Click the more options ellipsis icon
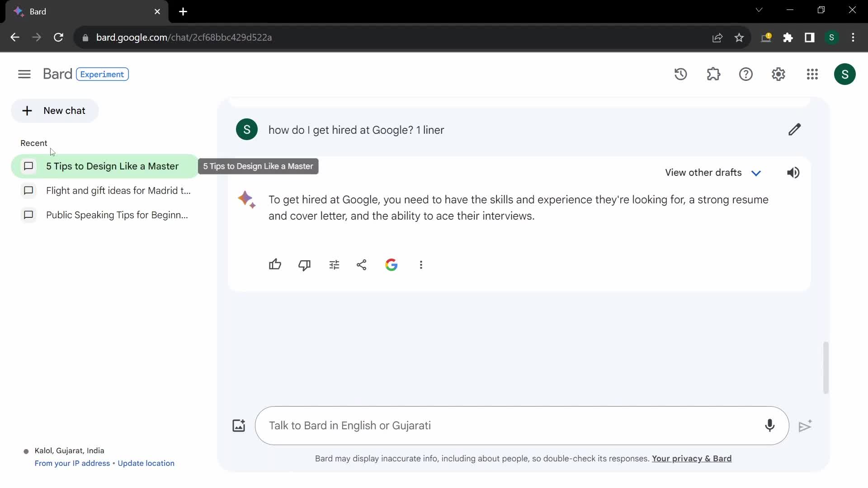Screen dimensions: 868x488 point(421,264)
